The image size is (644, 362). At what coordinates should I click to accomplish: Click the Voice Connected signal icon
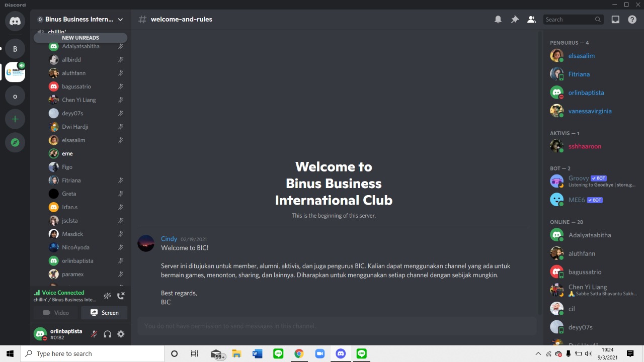point(37,293)
